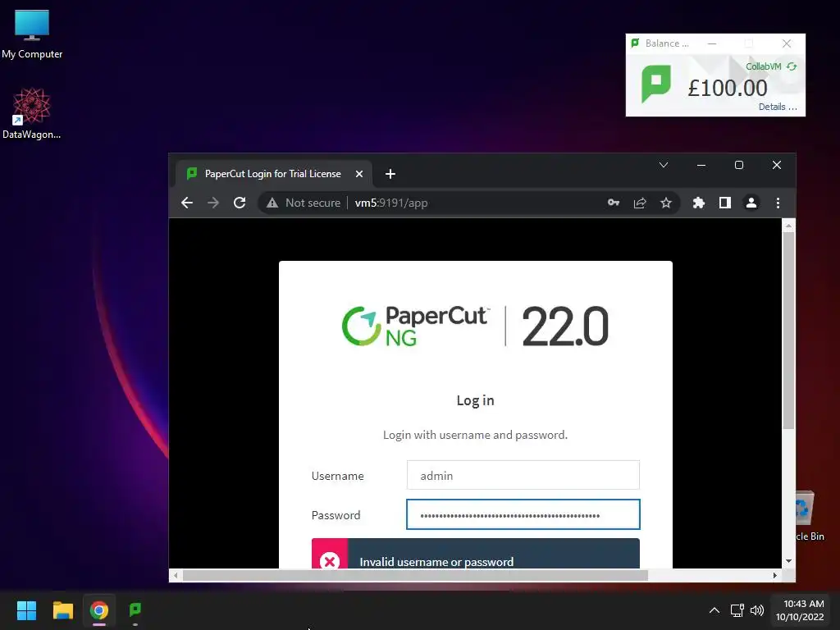
Task: Go back using Chrome's back arrow
Action: tap(187, 203)
